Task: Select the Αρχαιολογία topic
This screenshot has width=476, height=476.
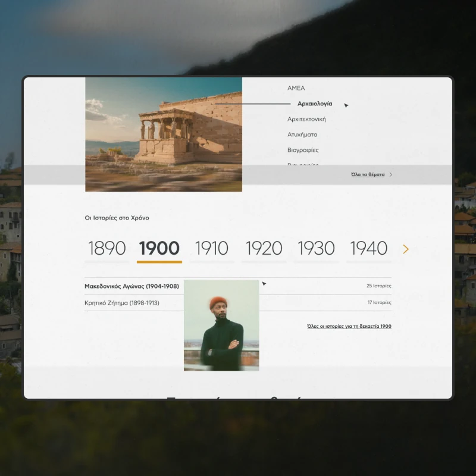Action: (x=315, y=104)
